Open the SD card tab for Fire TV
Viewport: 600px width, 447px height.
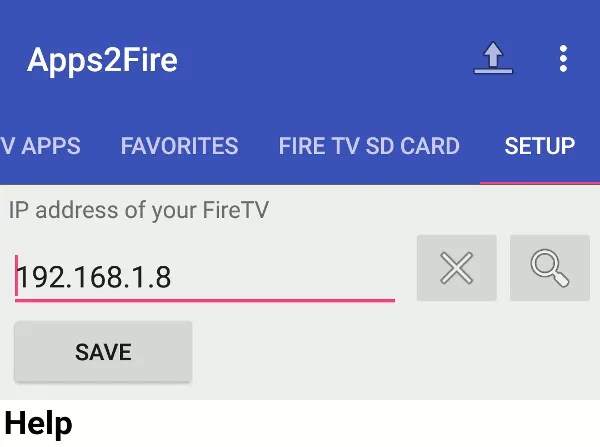369,146
